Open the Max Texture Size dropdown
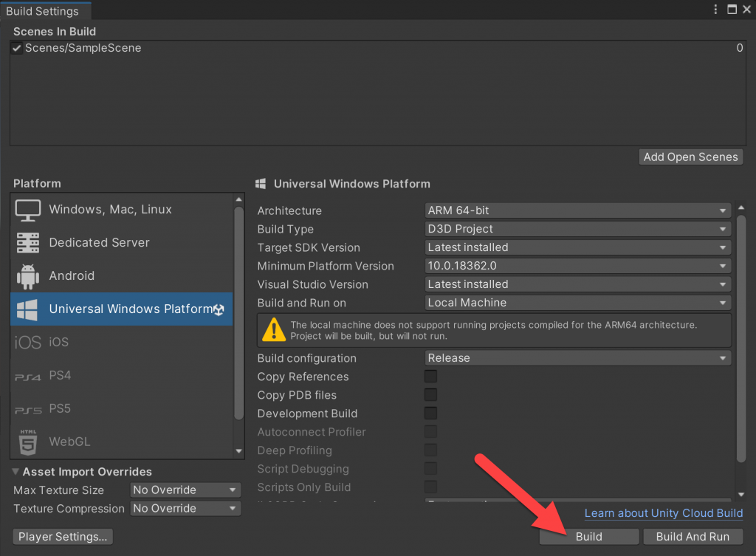The width and height of the screenshot is (756, 556). (x=185, y=490)
